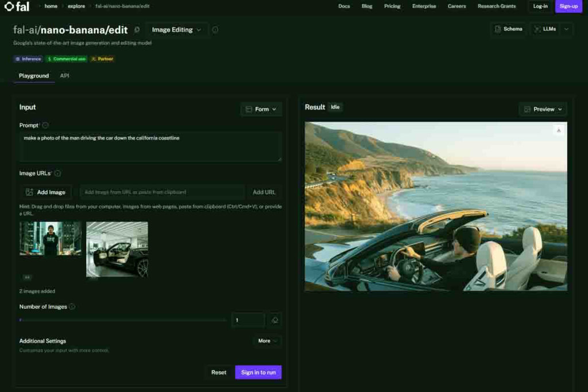Expand the Form input mode dropdown
588x392 pixels.
pos(261,109)
